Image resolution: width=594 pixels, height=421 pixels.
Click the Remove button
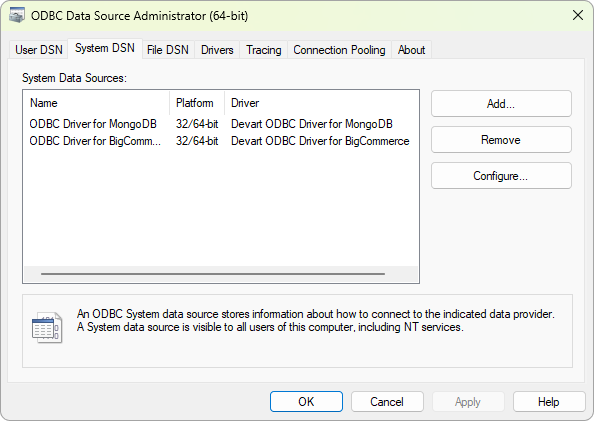pos(501,140)
